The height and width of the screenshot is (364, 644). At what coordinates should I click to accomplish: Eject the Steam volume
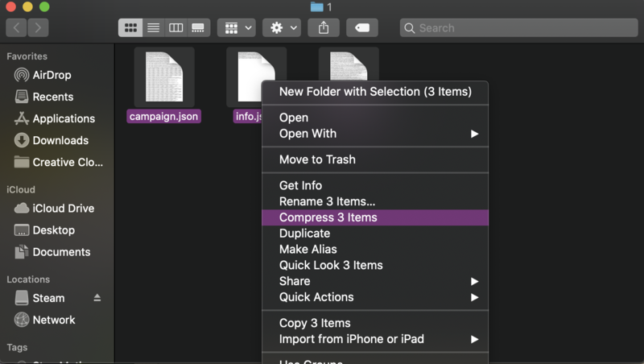[97, 297]
